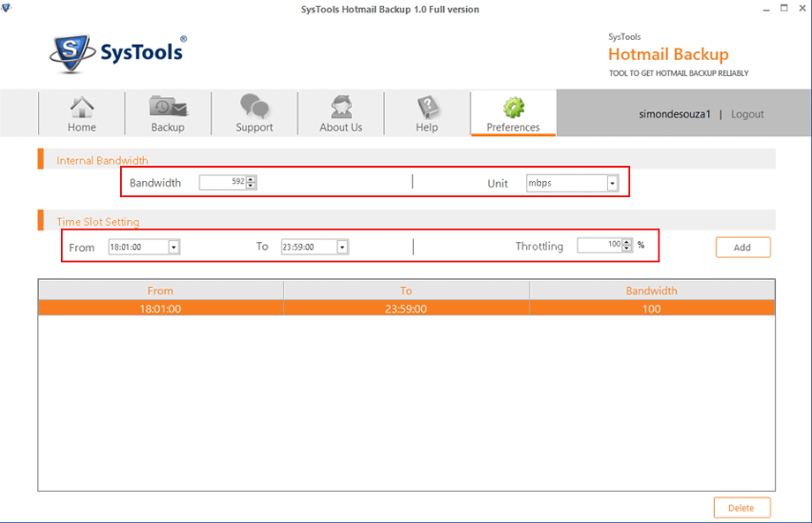Click the Add button
Screen dimensions: 812x523
(742, 247)
